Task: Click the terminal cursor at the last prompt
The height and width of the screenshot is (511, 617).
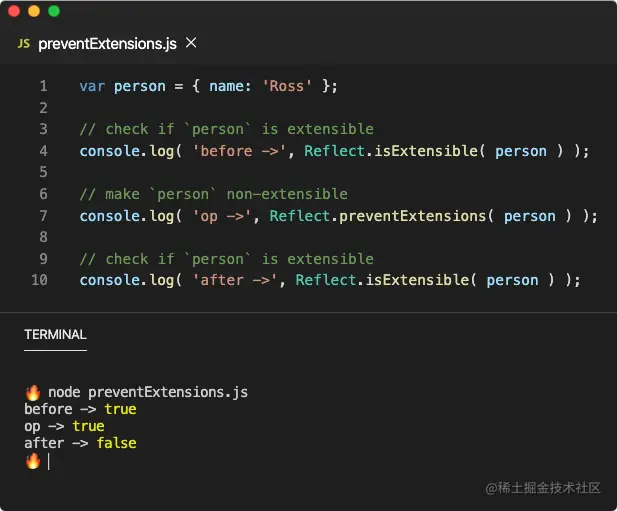Action: tap(48, 461)
